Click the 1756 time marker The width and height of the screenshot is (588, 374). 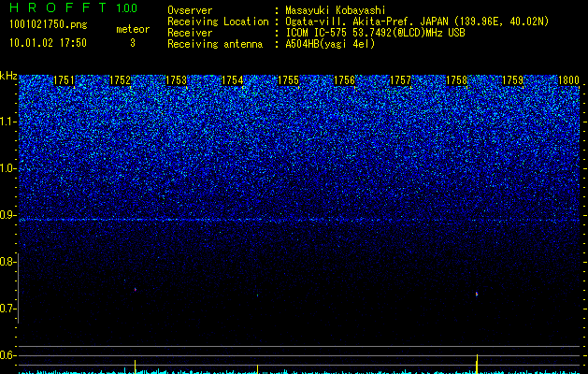click(344, 80)
